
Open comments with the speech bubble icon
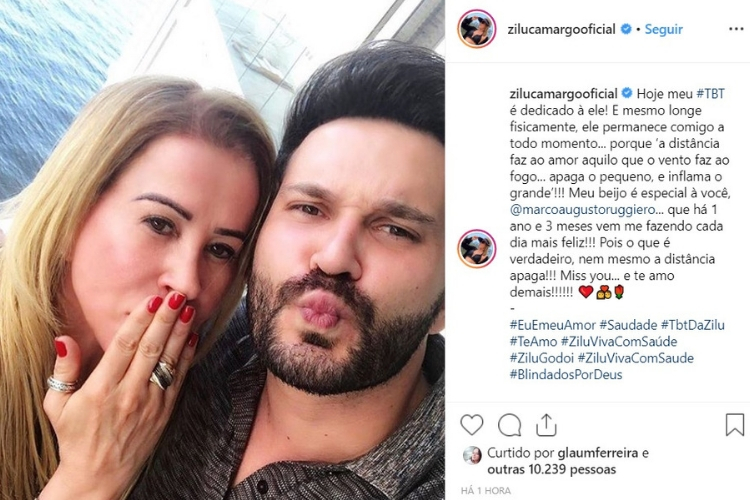coord(509,424)
